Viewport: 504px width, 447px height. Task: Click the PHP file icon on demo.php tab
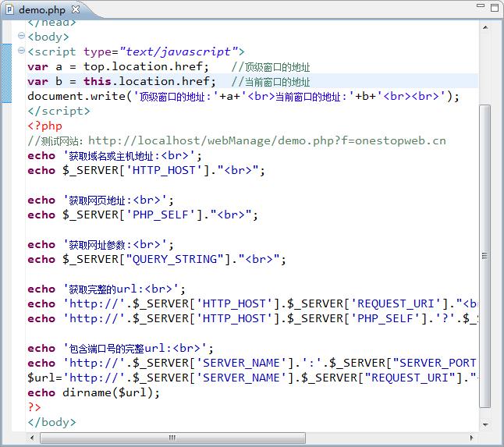pos(9,10)
